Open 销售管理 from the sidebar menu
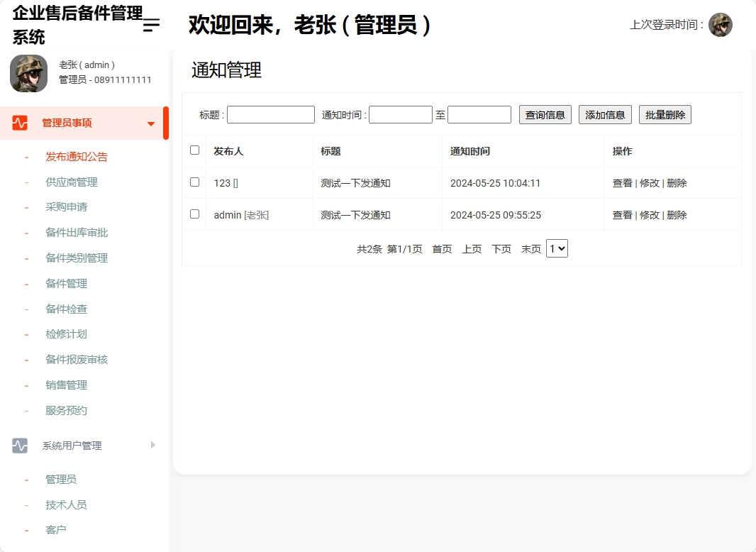This screenshot has height=552, width=756. click(65, 385)
